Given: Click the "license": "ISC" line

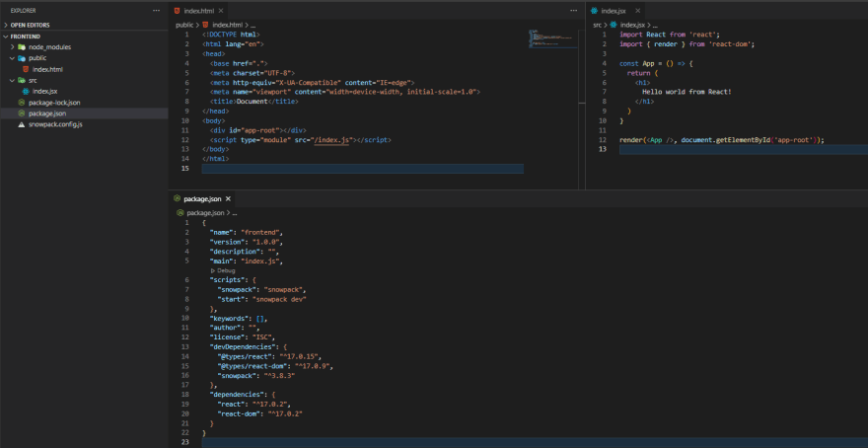Looking at the screenshot, I should 243,337.
